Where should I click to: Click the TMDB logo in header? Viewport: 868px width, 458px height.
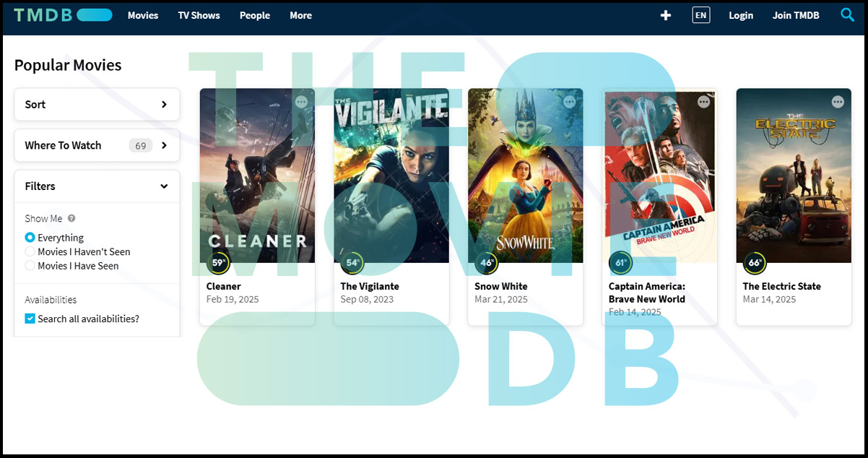pos(63,15)
